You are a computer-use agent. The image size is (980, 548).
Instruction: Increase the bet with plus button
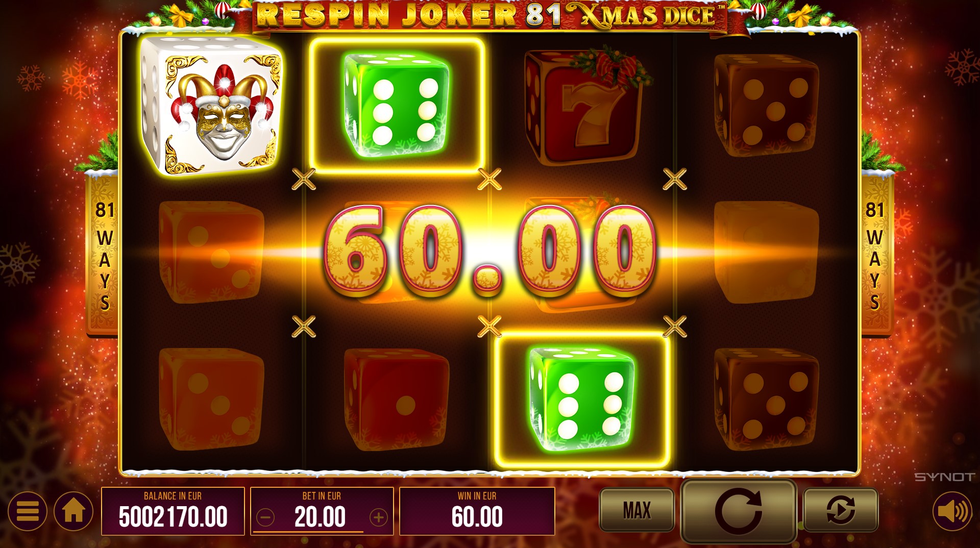pyautogui.click(x=379, y=517)
